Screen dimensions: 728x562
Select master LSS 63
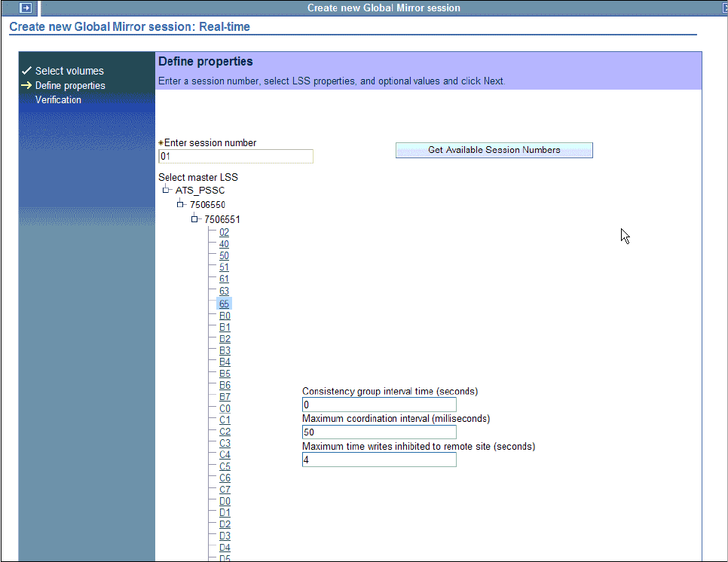[x=225, y=291]
